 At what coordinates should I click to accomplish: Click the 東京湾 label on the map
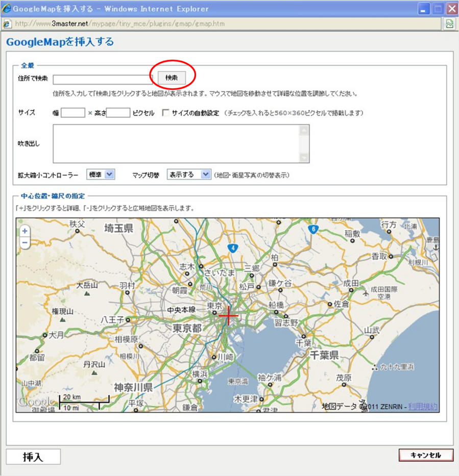[238, 381]
